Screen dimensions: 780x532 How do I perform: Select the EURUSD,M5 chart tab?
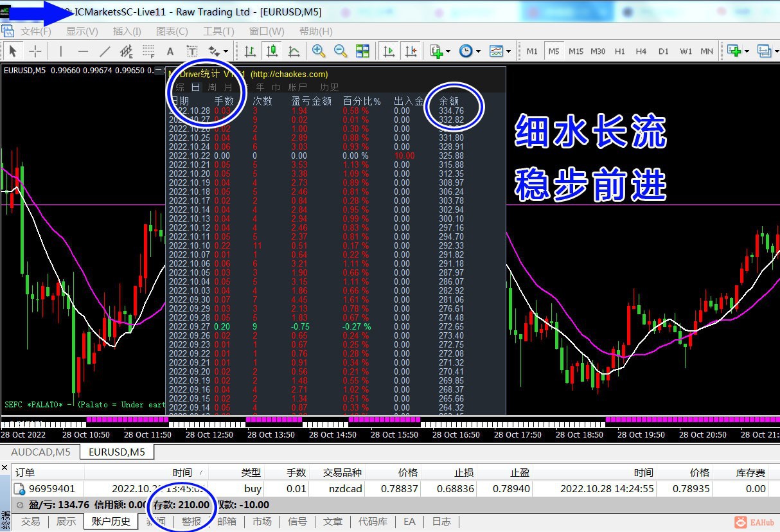[118, 452]
